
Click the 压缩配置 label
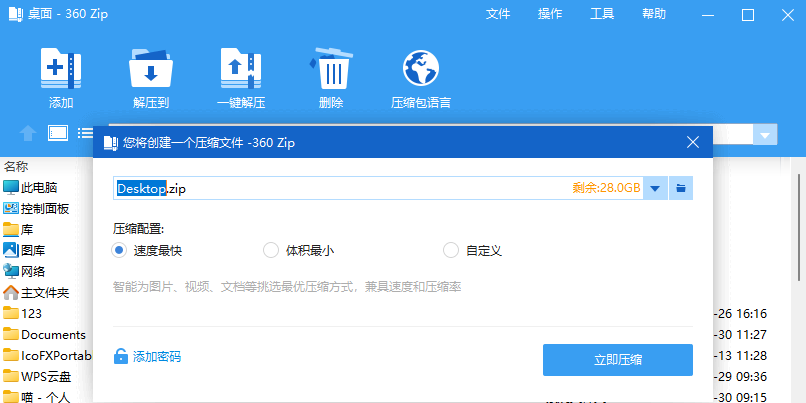(138, 228)
